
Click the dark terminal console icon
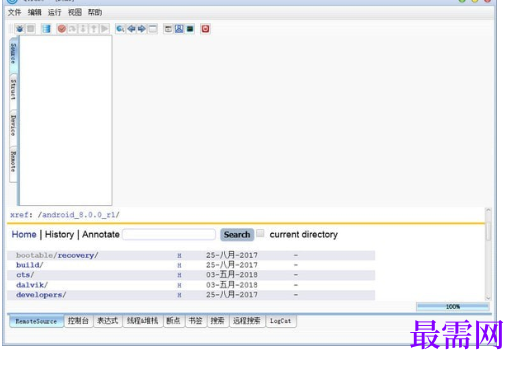point(190,29)
